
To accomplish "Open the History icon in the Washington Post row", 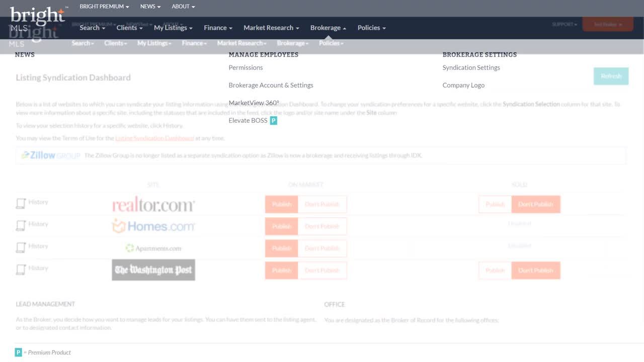I will [21, 269].
